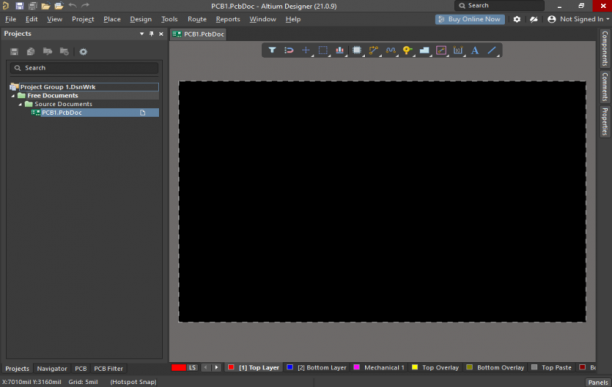The height and width of the screenshot is (387, 612).
Task: Select the Place Dimension tool
Action: click(458, 50)
